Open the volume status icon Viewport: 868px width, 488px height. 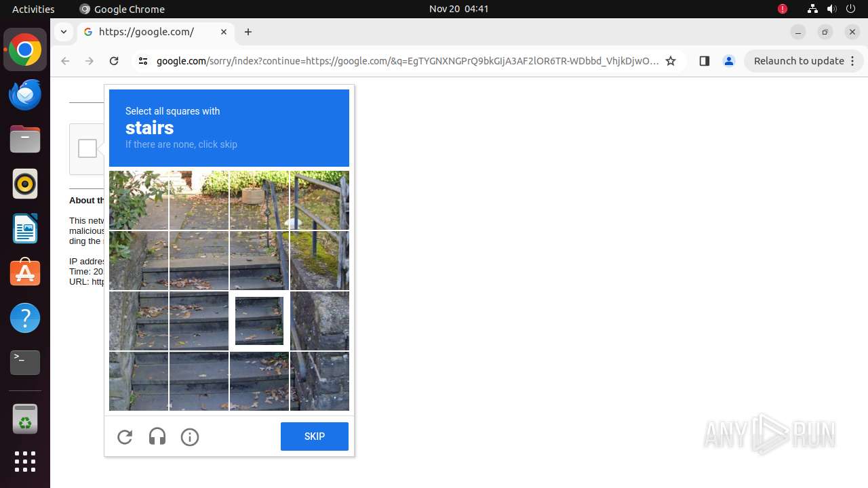pyautogui.click(x=831, y=9)
